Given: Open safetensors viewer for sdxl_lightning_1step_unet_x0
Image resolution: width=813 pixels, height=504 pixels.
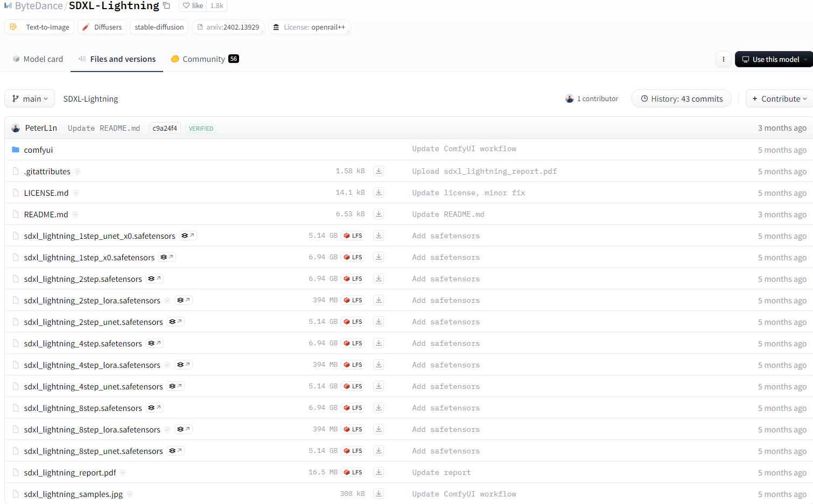Looking at the screenshot, I should click(187, 236).
